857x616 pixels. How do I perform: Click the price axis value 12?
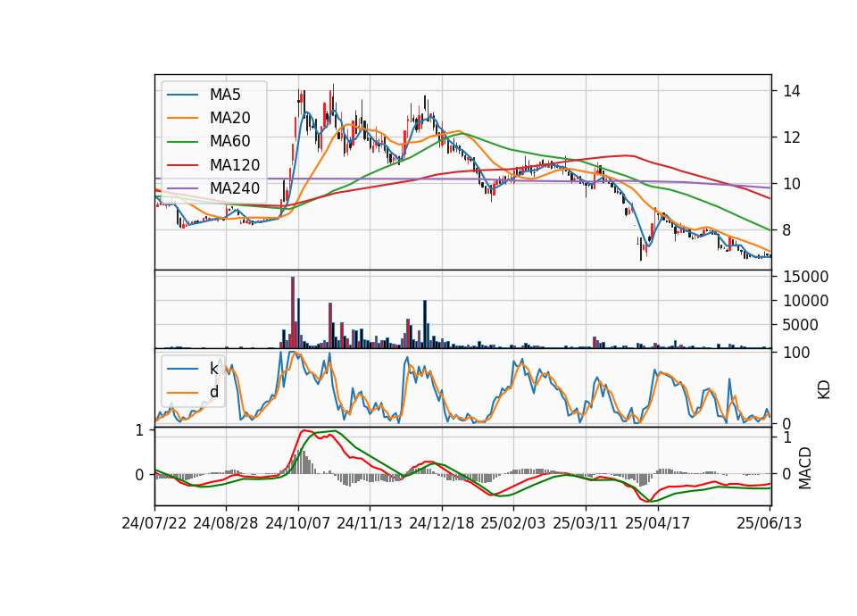point(792,137)
